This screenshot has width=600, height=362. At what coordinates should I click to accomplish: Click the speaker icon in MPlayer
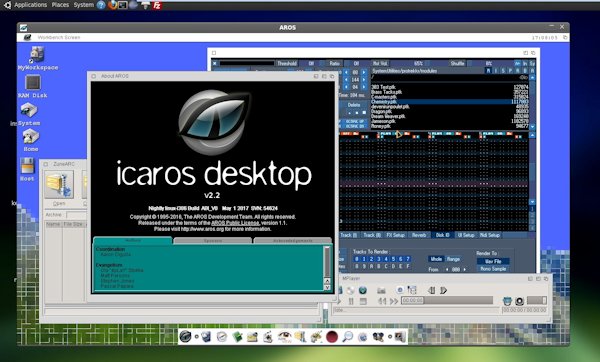[519, 301]
